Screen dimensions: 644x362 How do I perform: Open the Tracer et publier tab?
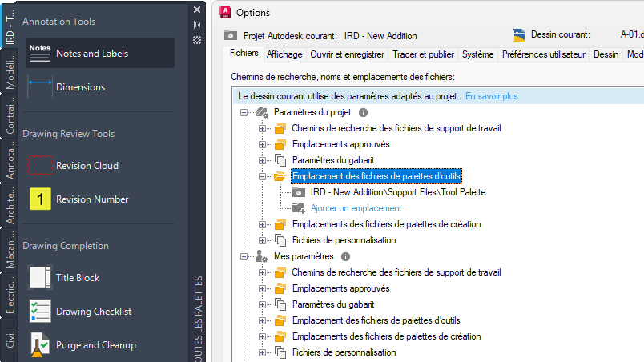[x=423, y=54]
